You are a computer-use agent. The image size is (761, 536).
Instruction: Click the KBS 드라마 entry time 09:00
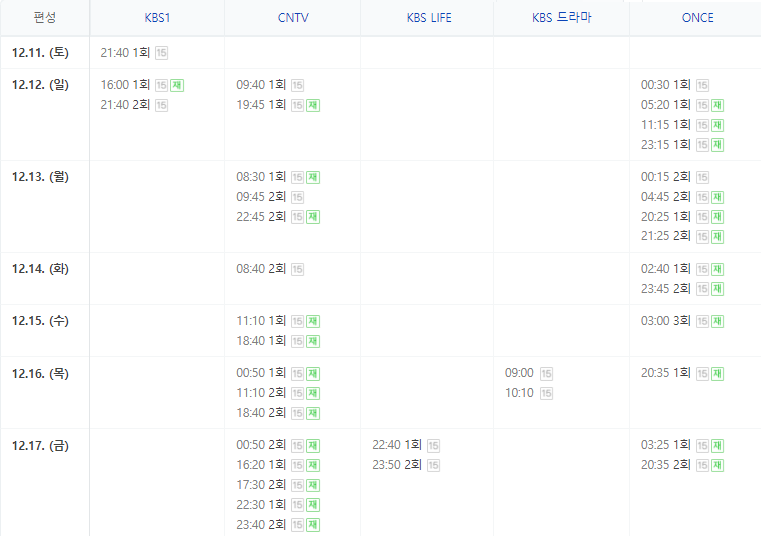pos(519,373)
